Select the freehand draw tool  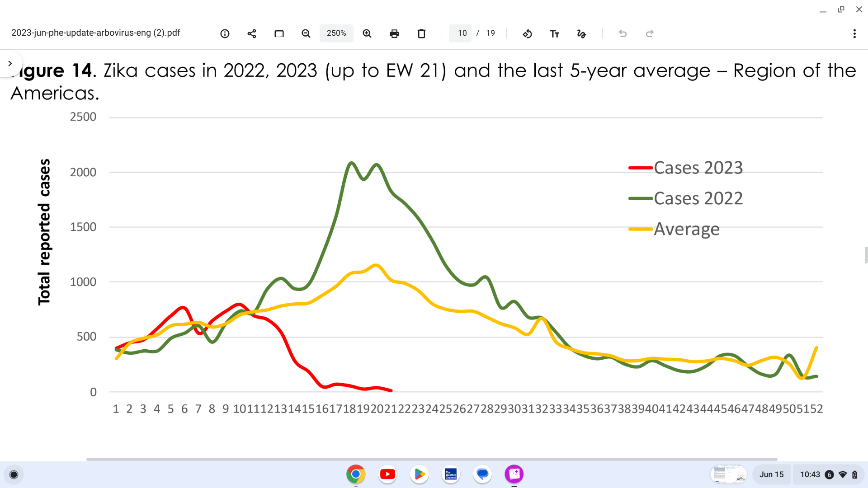pos(581,33)
